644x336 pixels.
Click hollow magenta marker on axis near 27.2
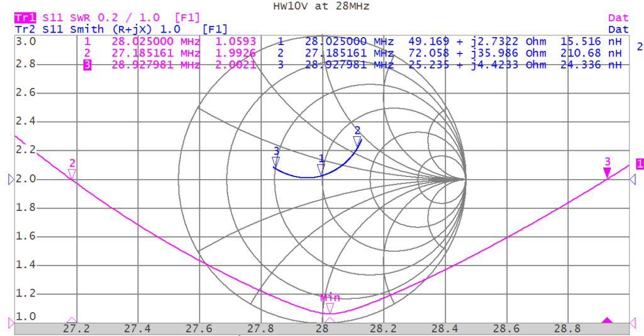pyautogui.click(x=72, y=321)
